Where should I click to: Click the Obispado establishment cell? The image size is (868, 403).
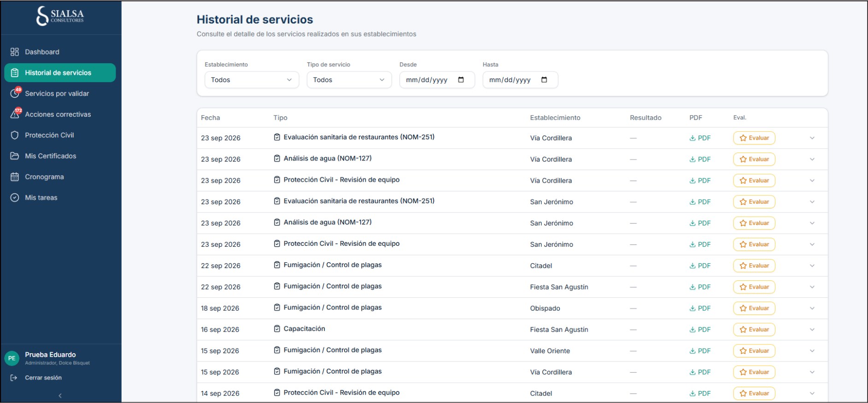click(545, 308)
